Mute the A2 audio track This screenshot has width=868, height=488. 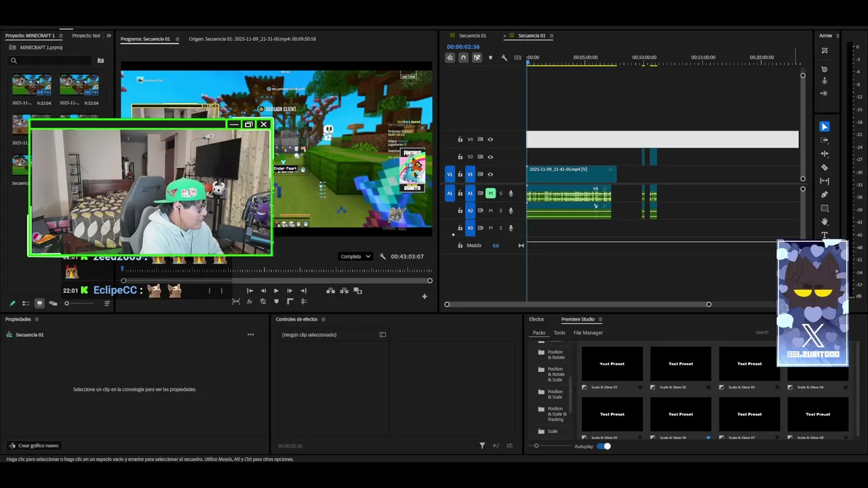pyautogui.click(x=490, y=211)
